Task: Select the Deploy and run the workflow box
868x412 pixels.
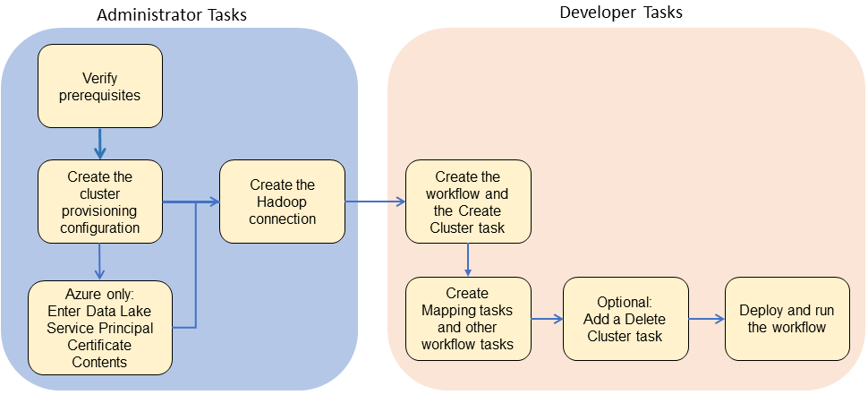Action: [787, 318]
